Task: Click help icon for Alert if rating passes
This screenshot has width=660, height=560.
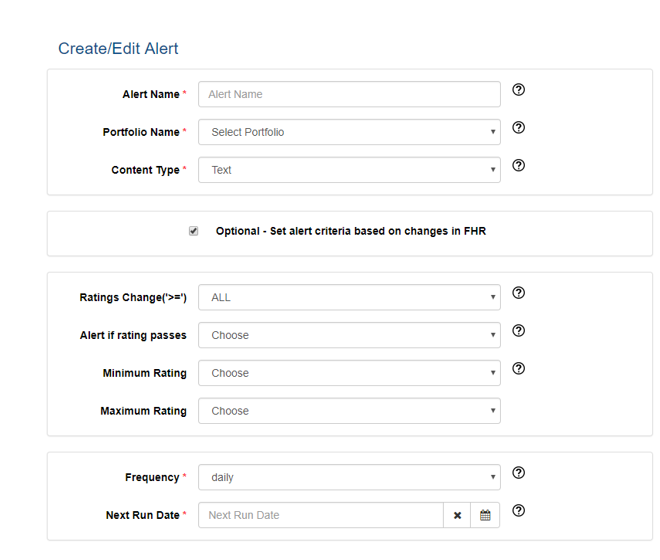Action: point(518,331)
